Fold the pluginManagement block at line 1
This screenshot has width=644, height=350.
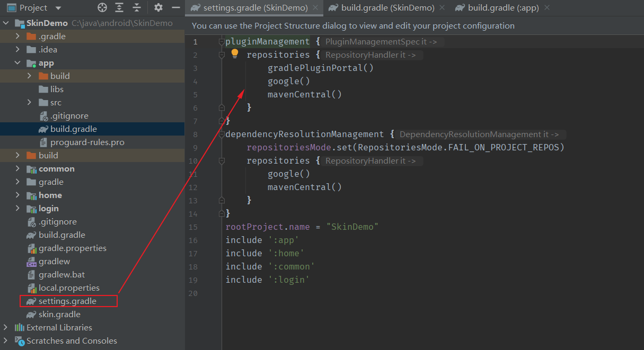[x=222, y=42]
